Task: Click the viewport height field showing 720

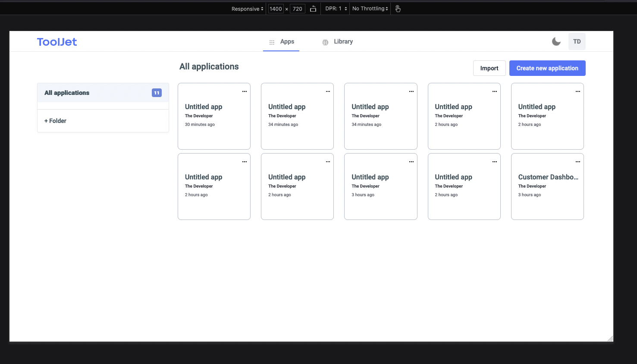Action: click(x=298, y=9)
